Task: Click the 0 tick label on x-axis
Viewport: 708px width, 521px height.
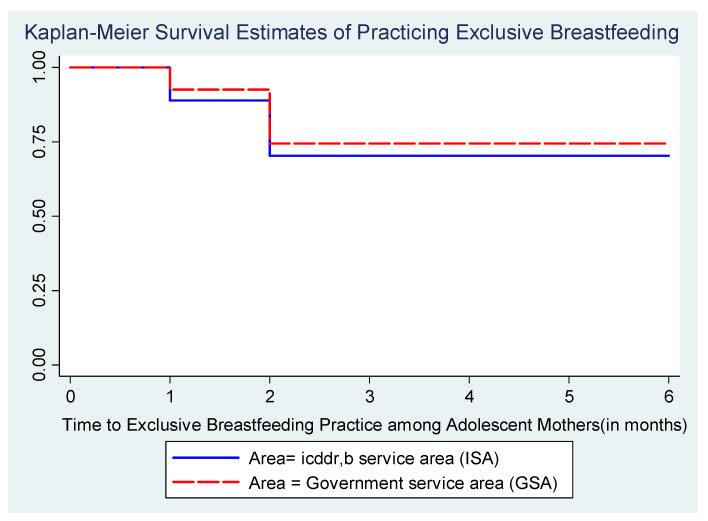Action: pyautogui.click(x=70, y=396)
